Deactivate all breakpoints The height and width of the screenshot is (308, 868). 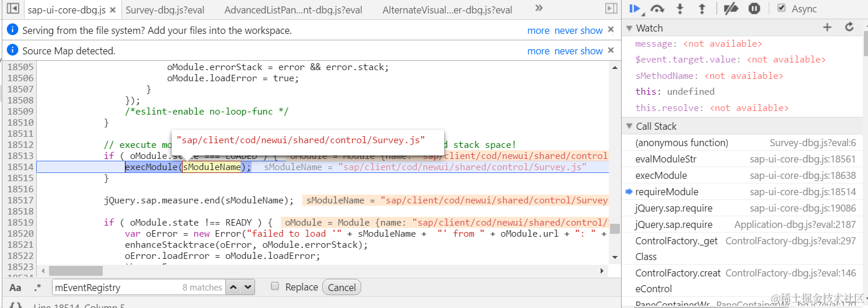click(730, 9)
